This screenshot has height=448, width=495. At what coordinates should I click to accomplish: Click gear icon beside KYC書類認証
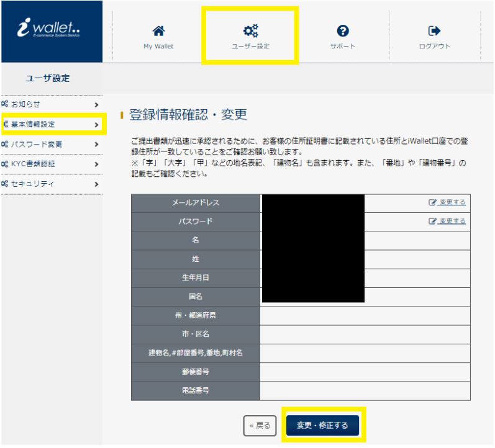click(x=5, y=164)
